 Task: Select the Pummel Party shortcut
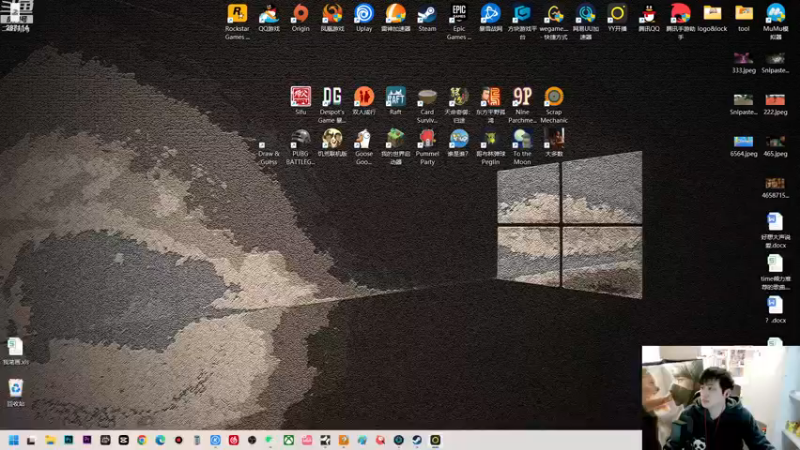click(x=427, y=139)
